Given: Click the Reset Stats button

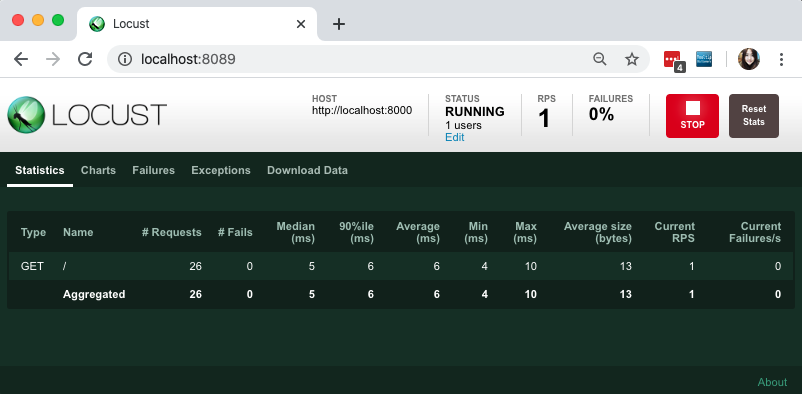Looking at the screenshot, I should 754,116.
